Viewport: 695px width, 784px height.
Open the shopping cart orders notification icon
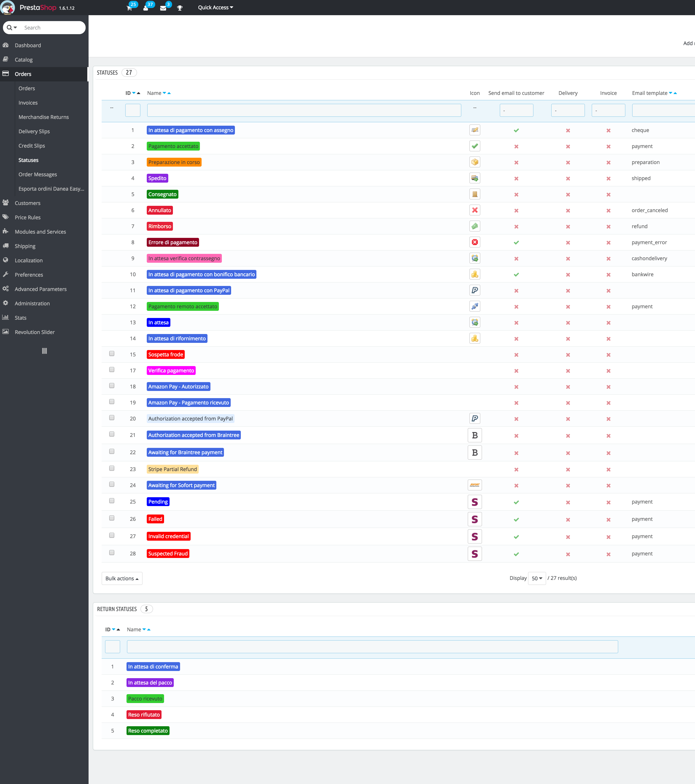[x=130, y=8]
